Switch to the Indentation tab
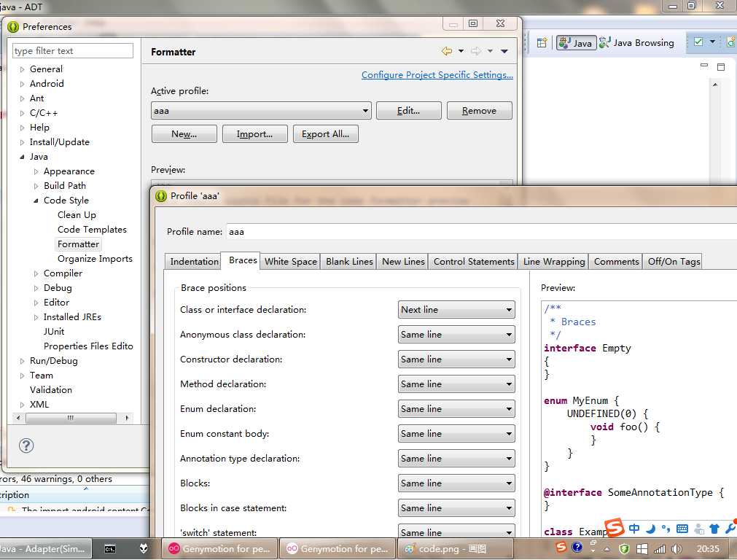The width and height of the screenshot is (737, 560). click(x=194, y=262)
